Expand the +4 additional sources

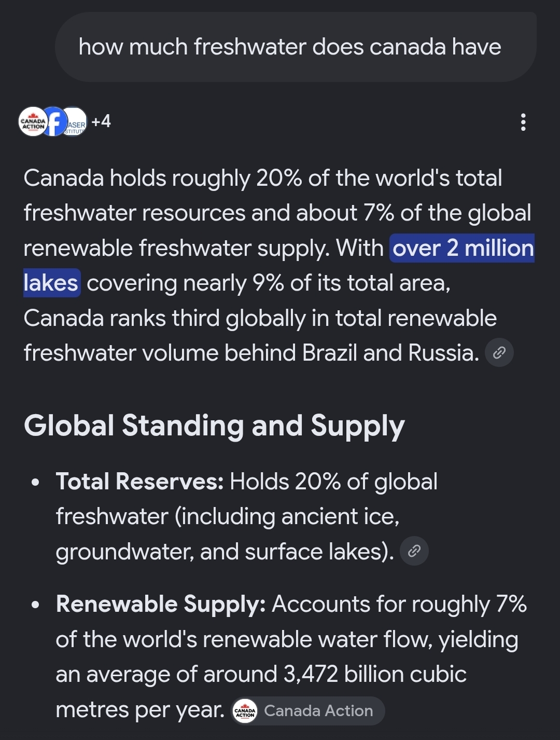(101, 121)
